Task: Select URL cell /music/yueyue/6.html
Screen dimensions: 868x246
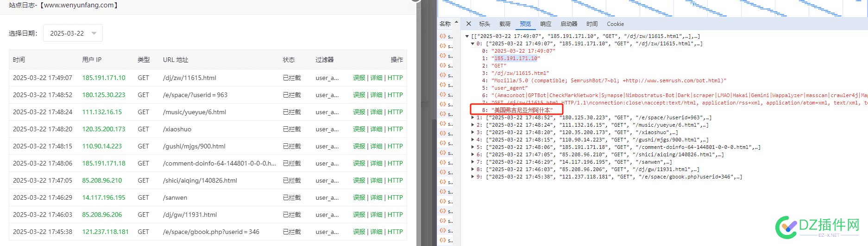Action: 195,112
